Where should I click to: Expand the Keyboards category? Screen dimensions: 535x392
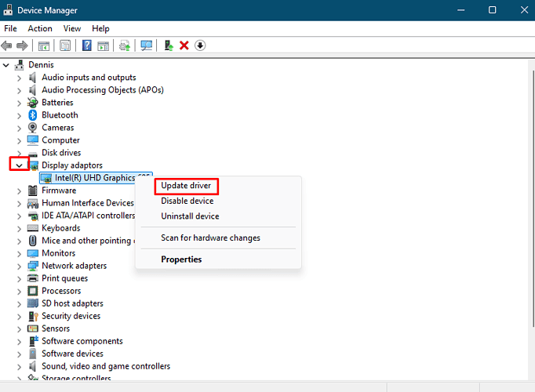[19, 229]
